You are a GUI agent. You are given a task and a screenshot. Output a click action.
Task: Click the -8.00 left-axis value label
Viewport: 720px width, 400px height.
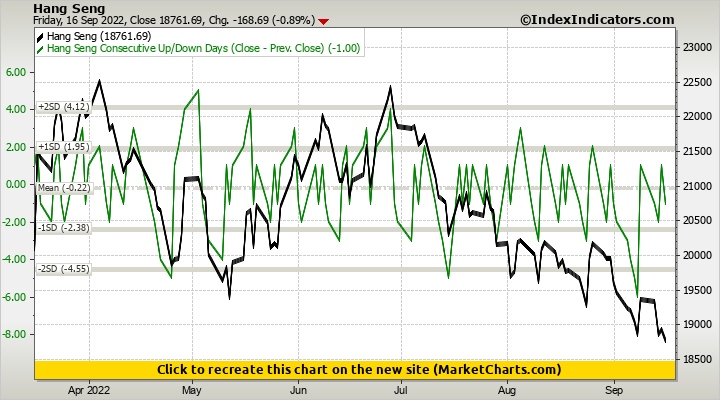click(x=19, y=334)
